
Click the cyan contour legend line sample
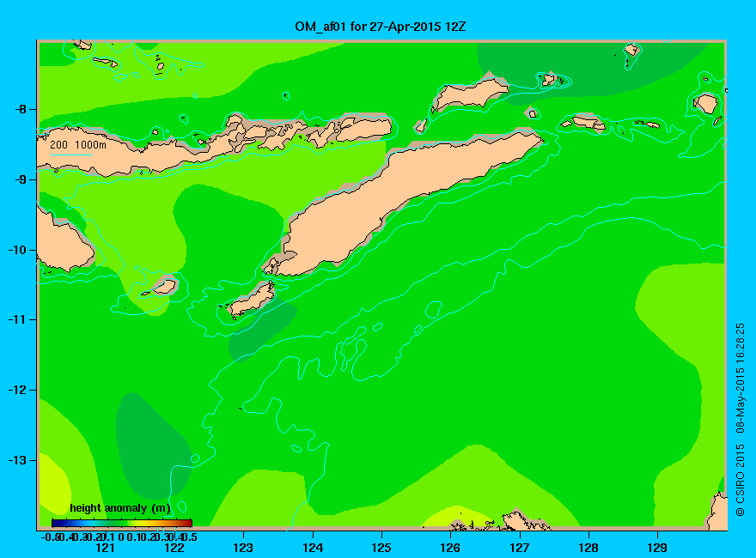(70, 155)
